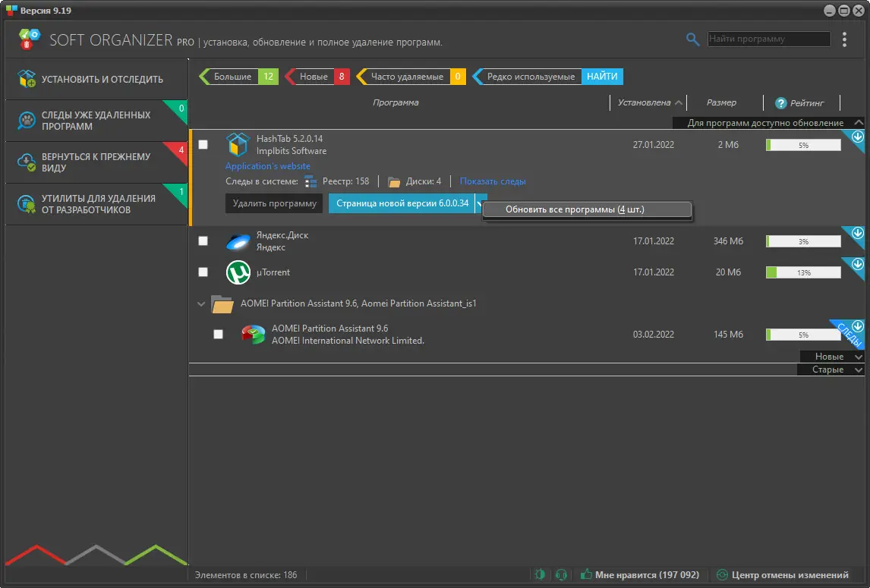The width and height of the screenshot is (870, 588).
Task: Click the search magnifier icon
Action: [692, 39]
